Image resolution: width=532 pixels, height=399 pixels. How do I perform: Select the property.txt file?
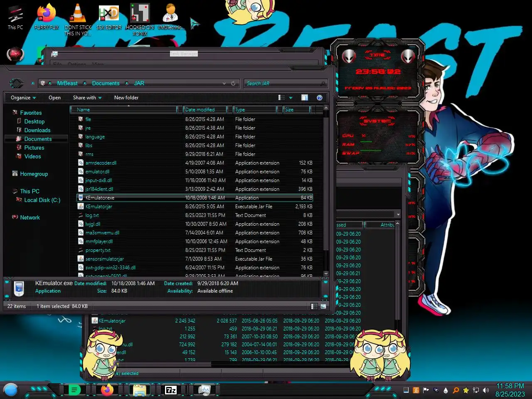(98, 250)
